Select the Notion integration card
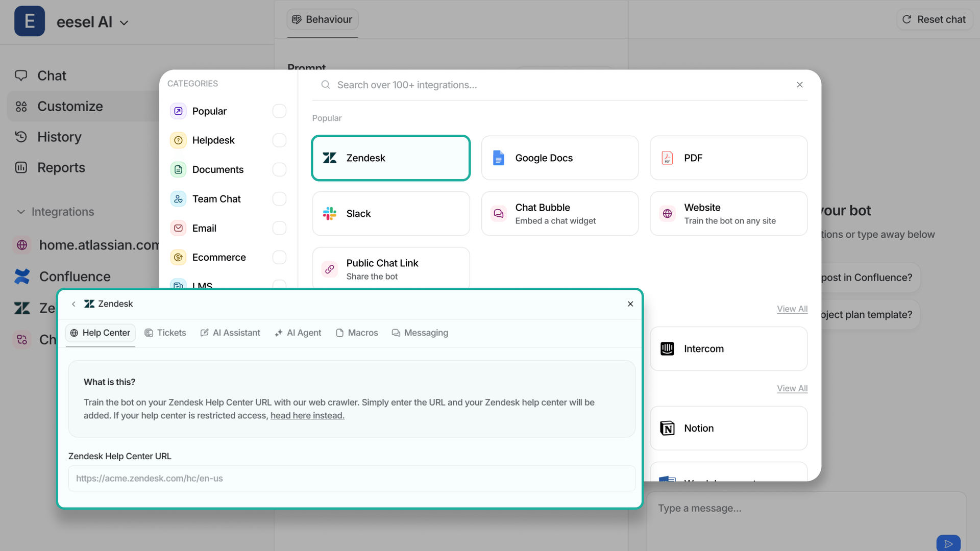 coord(729,429)
